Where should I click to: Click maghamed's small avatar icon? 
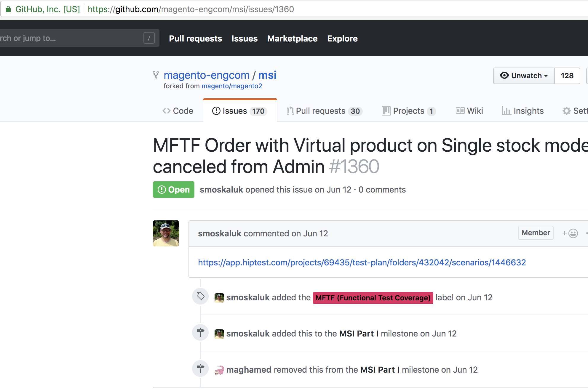point(219,370)
